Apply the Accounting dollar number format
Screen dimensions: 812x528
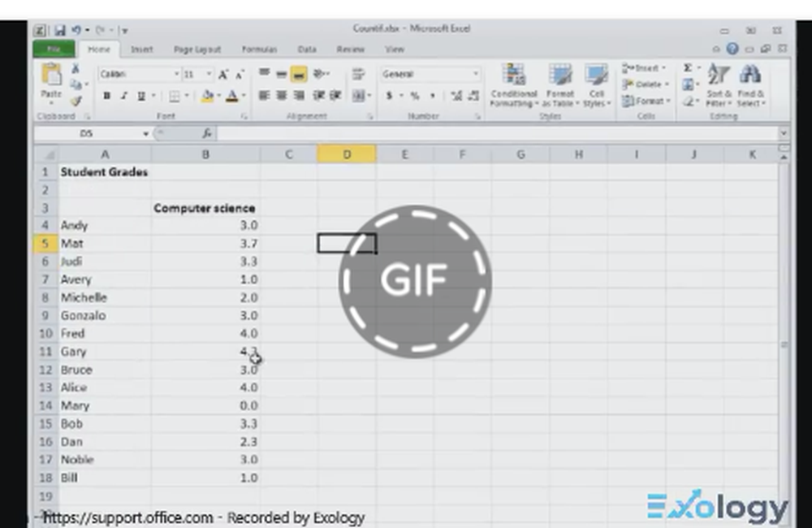(389, 96)
